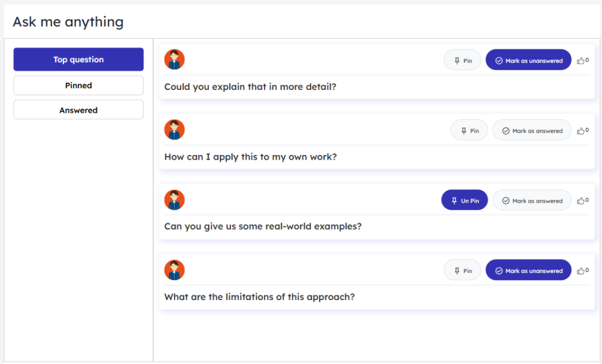Viewport: 602px width, 364px height.
Task: Select the Top question filter
Action: coord(78,59)
